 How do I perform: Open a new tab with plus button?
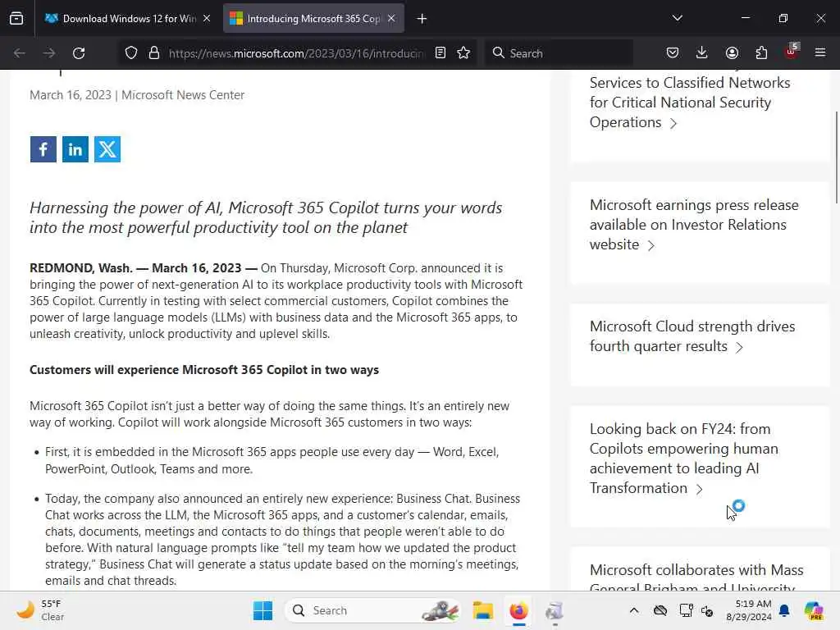tap(422, 19)
